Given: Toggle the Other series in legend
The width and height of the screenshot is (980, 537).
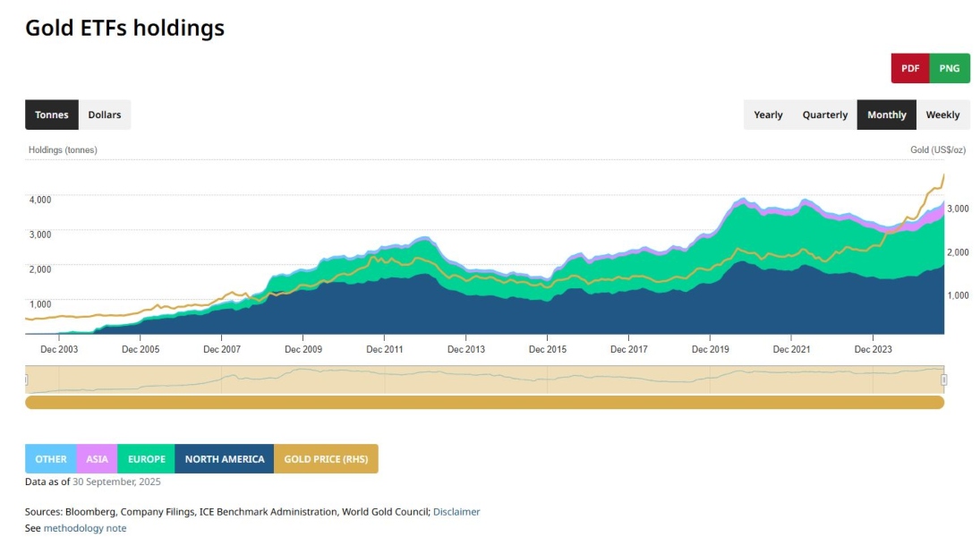Looking at the screenshot, I should coord(51,459).
